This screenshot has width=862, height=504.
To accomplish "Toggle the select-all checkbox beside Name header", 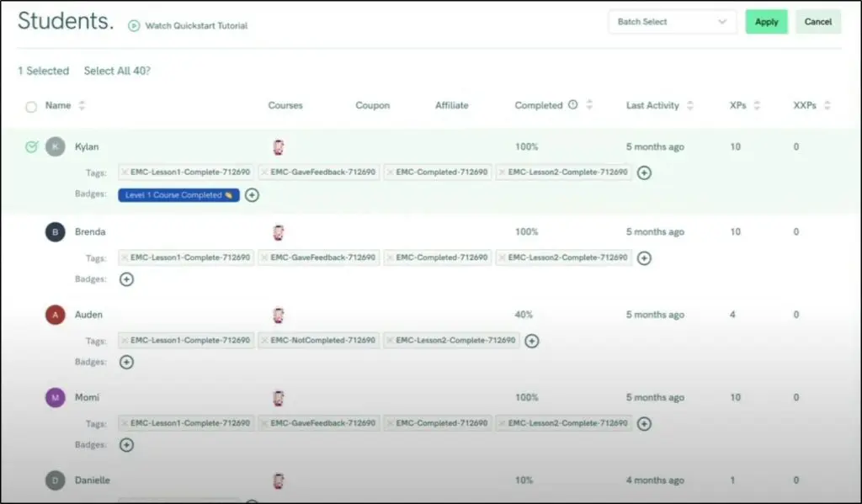I will 31,107.
